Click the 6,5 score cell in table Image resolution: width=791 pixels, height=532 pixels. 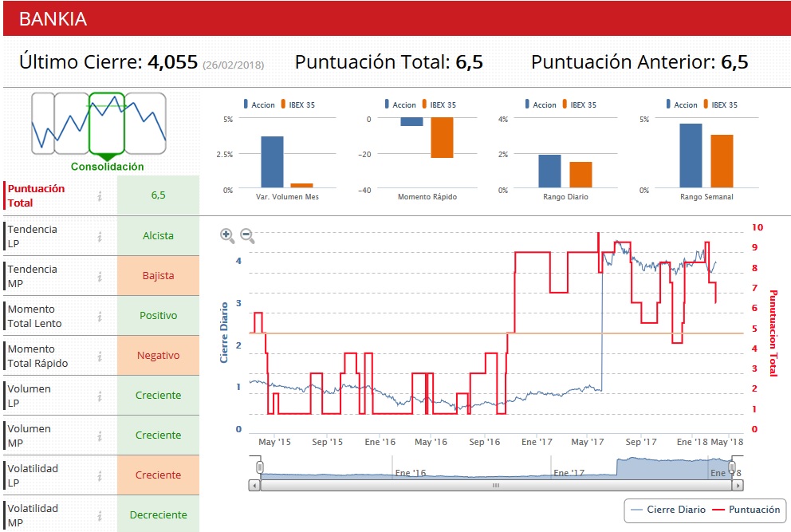coord(158,195)
